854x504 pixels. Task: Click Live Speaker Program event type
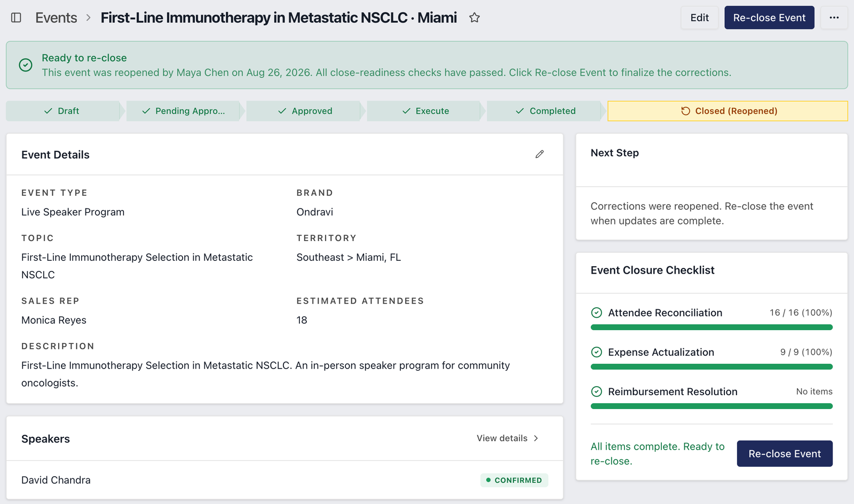[x=73, y=212]
